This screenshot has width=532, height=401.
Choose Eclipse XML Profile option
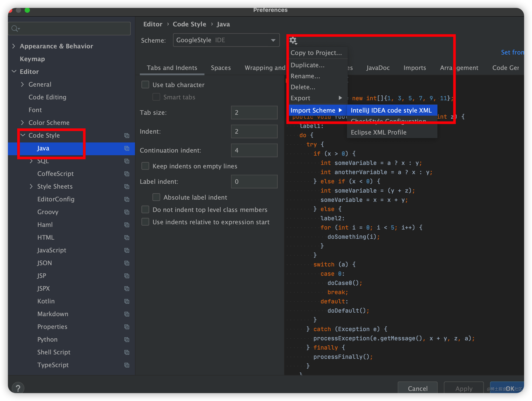[x=378, y=133]
